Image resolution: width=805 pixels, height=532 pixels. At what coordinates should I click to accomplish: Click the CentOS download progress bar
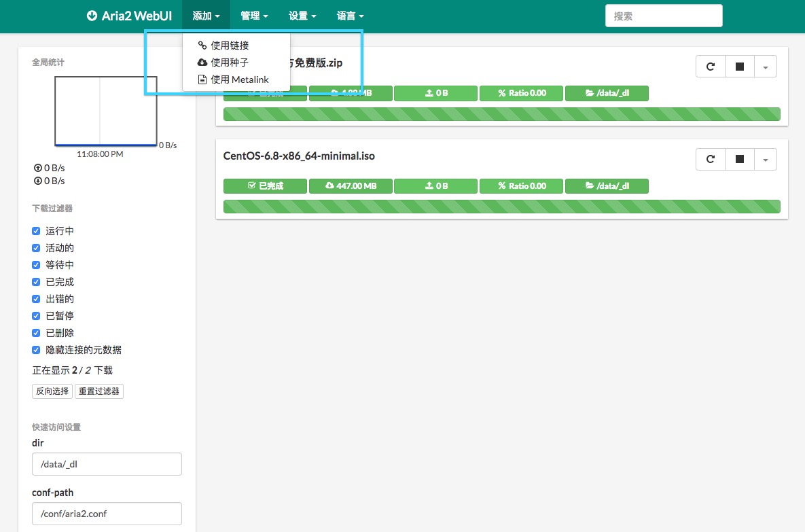click(x=501, y=207)
